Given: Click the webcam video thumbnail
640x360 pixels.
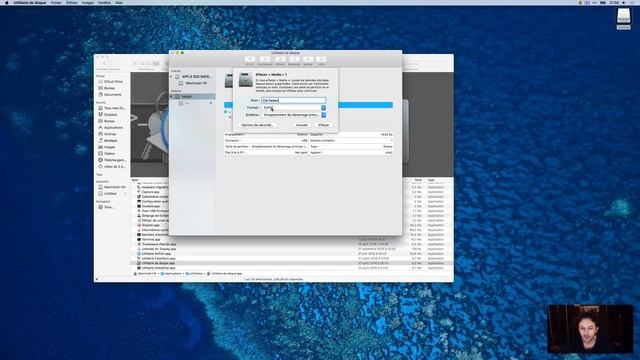Looking at the screenshot, I should click(590, 329).
